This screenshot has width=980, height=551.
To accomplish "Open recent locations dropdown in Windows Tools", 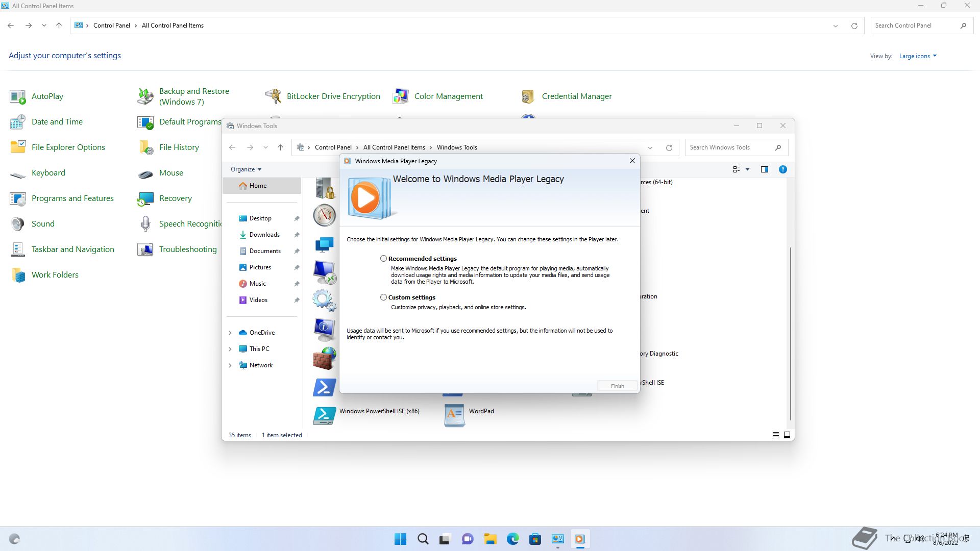I will tap(265, 147).
